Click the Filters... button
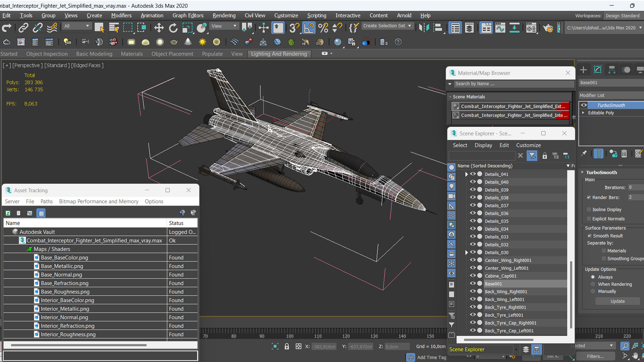 pyautogui.click(x=595, y=356)
